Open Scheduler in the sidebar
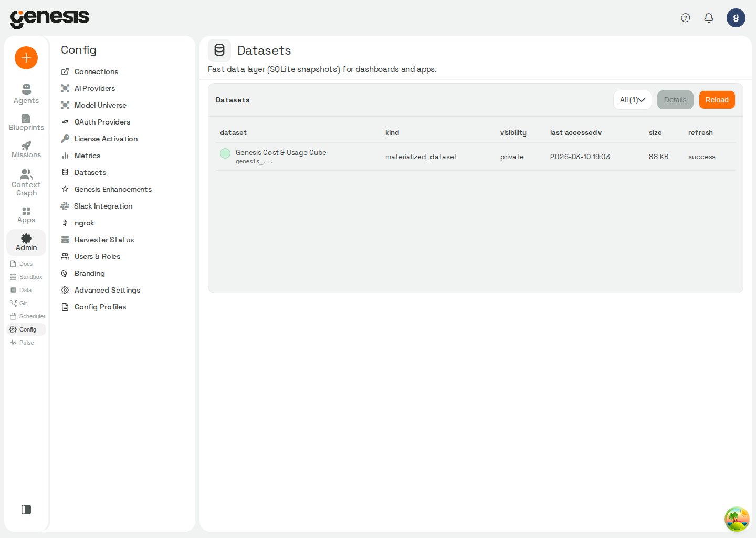 pyautogui.click(x=27, y=316)
